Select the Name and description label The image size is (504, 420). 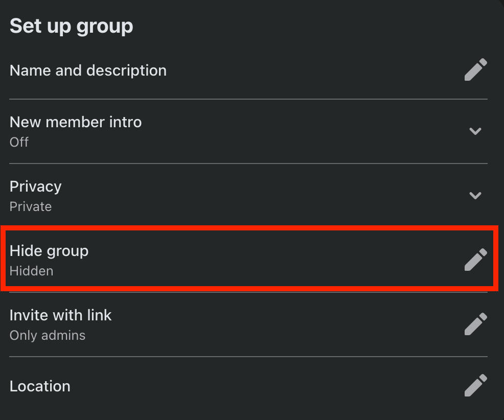point(88,71)
